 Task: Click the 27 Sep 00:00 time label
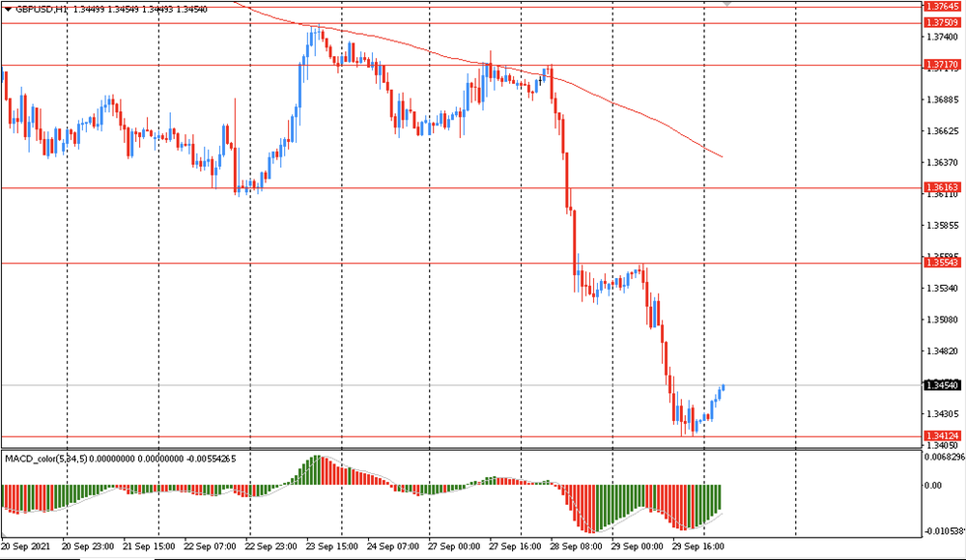coord(454,546)
